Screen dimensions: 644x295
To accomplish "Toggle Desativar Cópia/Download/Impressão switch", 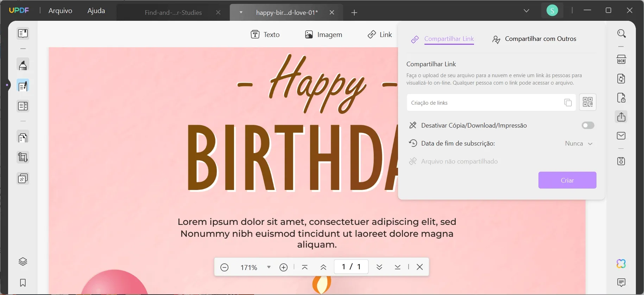I will [588, 125].
